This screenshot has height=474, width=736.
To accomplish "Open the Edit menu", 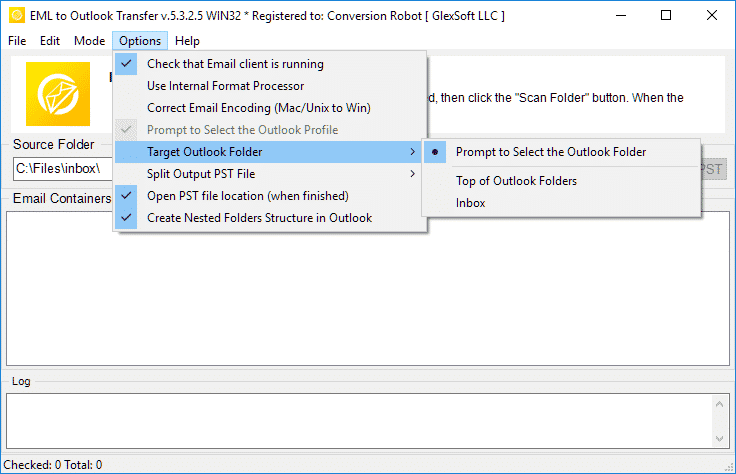I will [x=50, y=41].
